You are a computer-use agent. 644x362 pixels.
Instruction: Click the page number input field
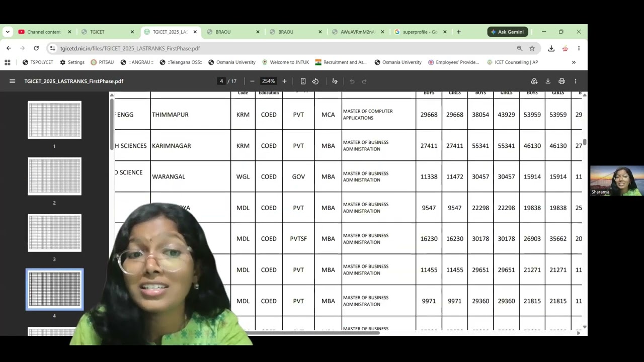(221, 81)
